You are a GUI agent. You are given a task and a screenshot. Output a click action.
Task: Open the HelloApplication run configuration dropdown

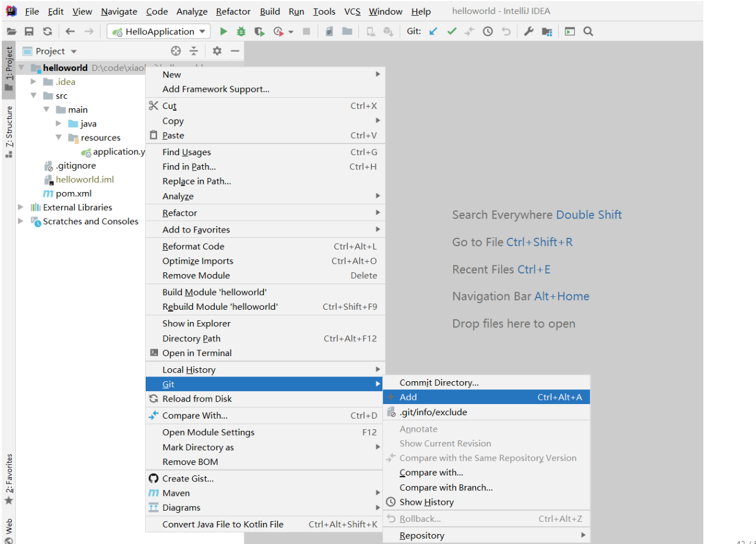tap(159, 32)
